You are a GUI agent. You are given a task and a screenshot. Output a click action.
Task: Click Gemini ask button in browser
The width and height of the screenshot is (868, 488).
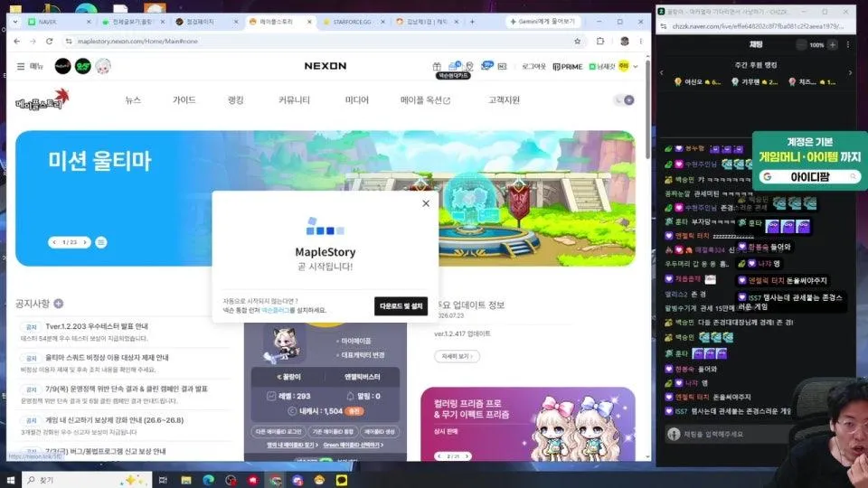pyautogui.click(x=543, y=22)
